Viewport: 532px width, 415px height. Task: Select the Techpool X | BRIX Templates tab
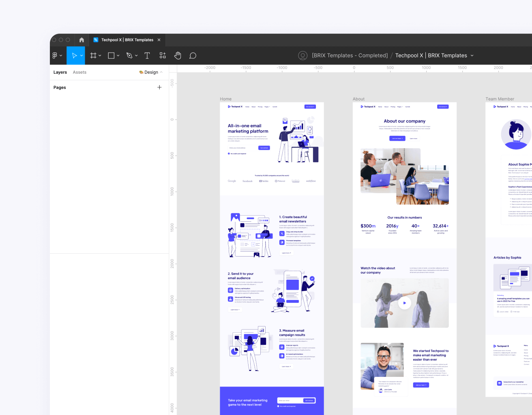127,40
